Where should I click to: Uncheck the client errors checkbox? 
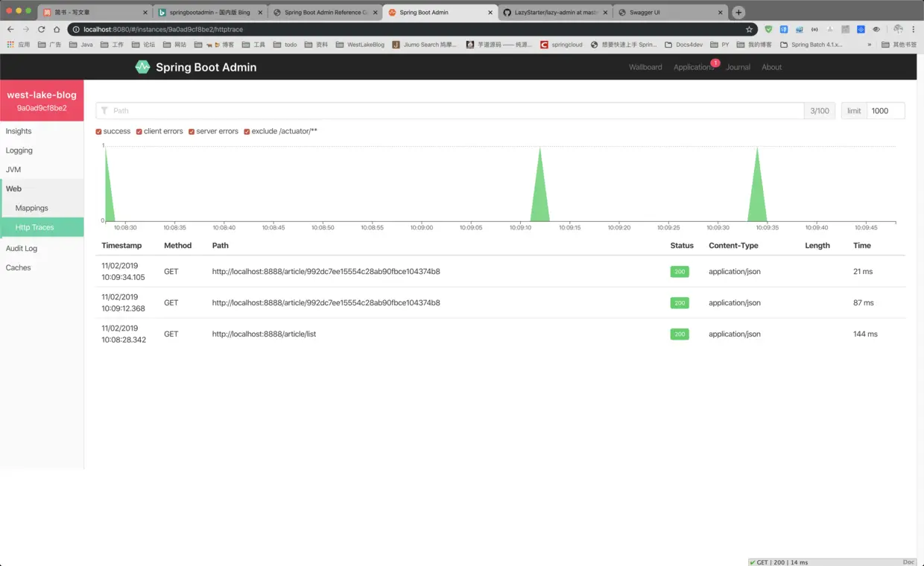[139, 132]
